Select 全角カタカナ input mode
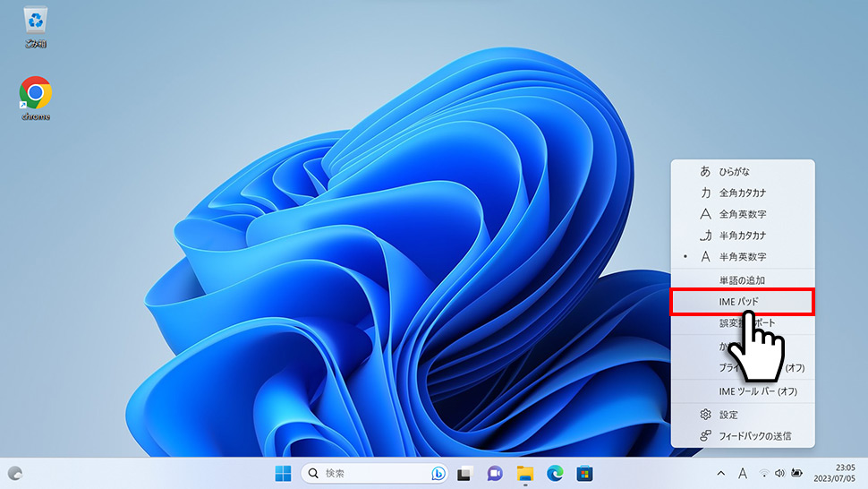This screenshot has width=868, height=489. pyautogui.click(x=743, y=193)
